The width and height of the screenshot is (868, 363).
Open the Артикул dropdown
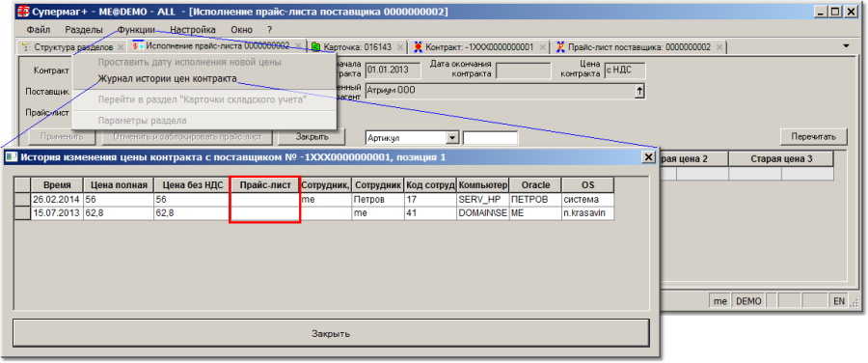pyautogui.click(x=453, y=137)
